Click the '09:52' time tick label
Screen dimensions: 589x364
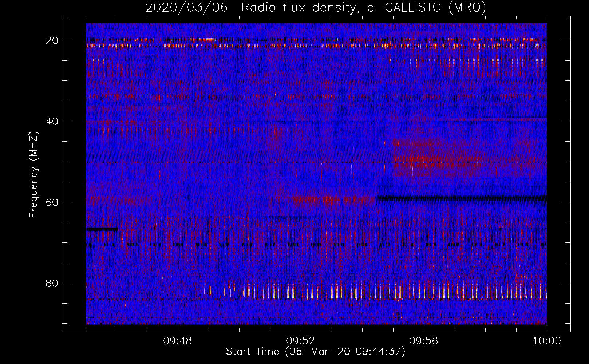click(301, 341)
